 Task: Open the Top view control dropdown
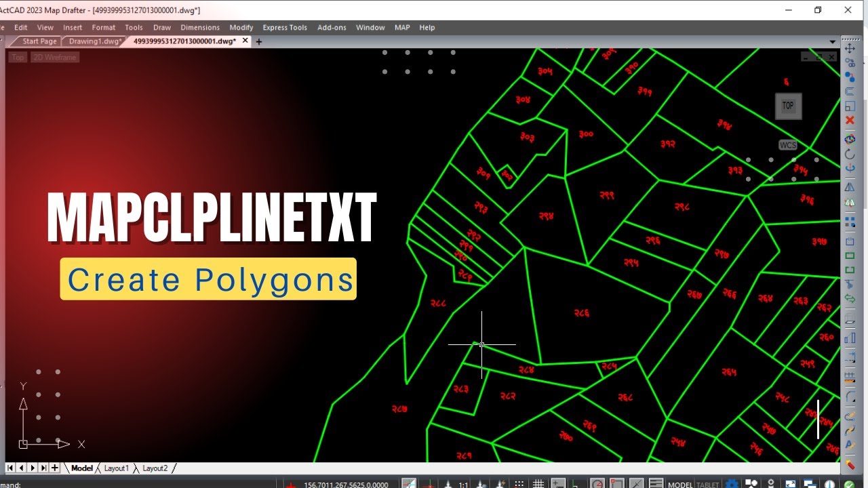click(18, 57)
